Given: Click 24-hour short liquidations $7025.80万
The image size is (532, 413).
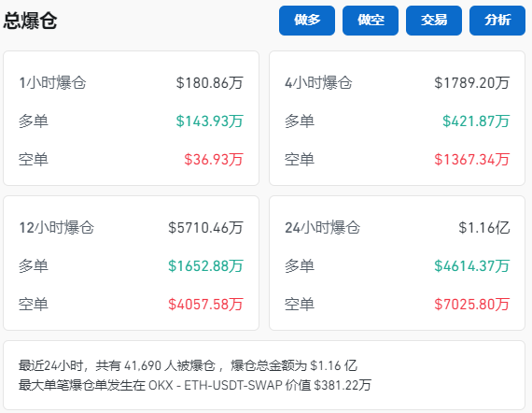Looking at the screenshot, I should pos(472,305).
